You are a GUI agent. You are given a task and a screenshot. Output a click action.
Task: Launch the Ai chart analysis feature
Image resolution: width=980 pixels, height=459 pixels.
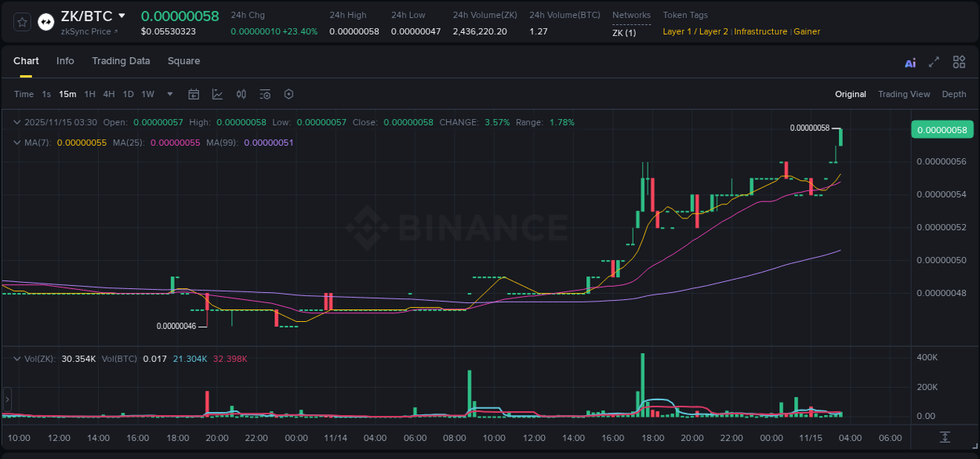(910, 62)
